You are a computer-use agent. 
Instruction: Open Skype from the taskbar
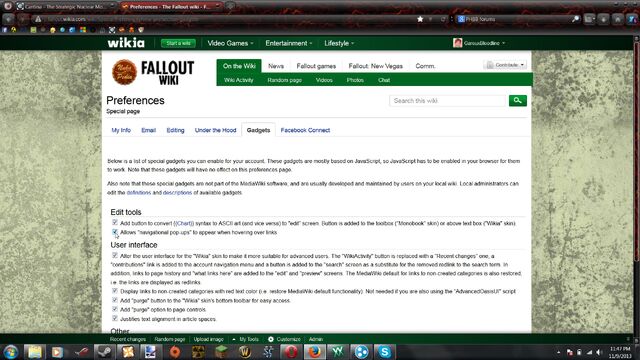pos(384,352)
